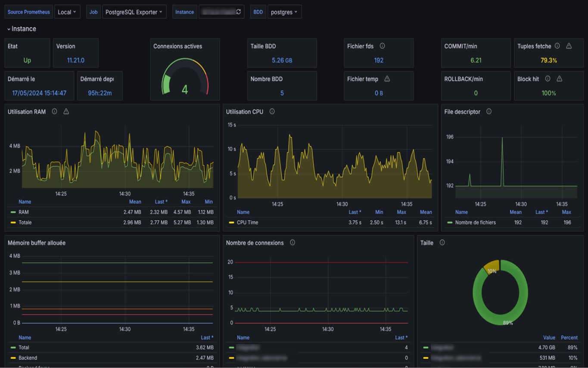Click the green RAM legend color swatch

coord(13,212)
